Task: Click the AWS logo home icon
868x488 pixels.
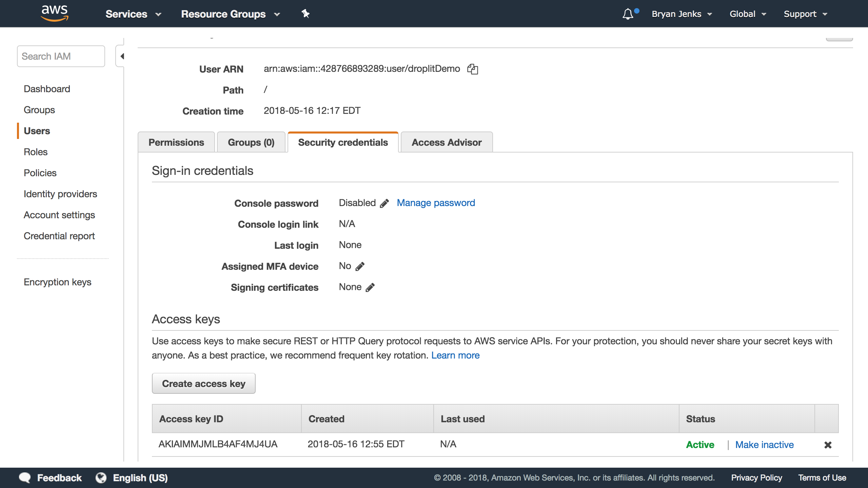Action: coord(55,14)
